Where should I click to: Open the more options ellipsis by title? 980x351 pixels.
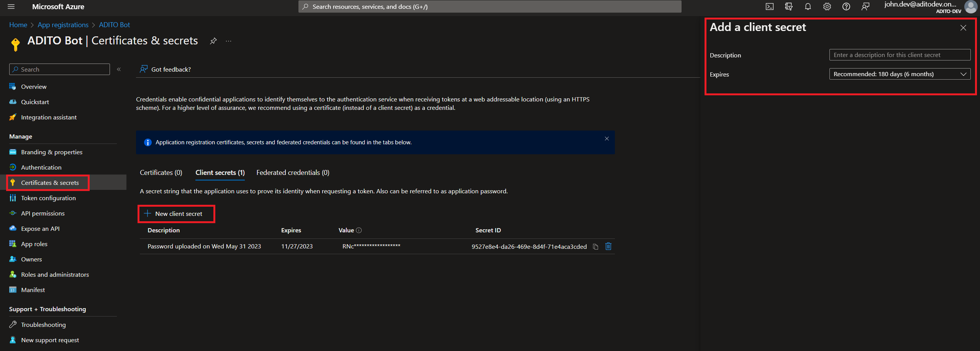click(229, 41)
